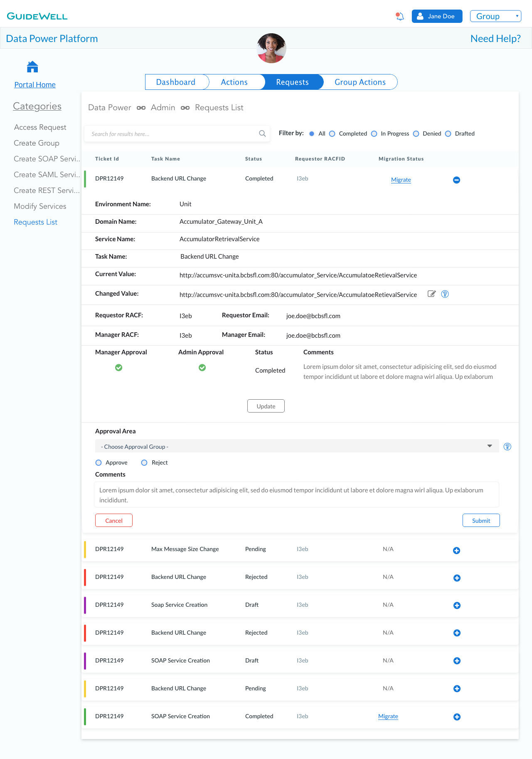Screen dimensions: 532x759
Task: Click the user profile photo
Action: pos(271,48)
